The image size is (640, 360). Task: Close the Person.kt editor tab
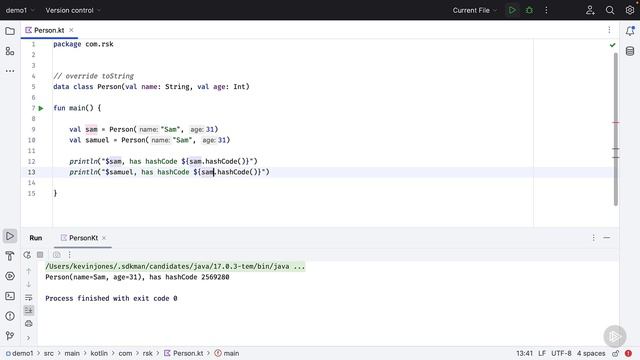[x=71, y=30]
